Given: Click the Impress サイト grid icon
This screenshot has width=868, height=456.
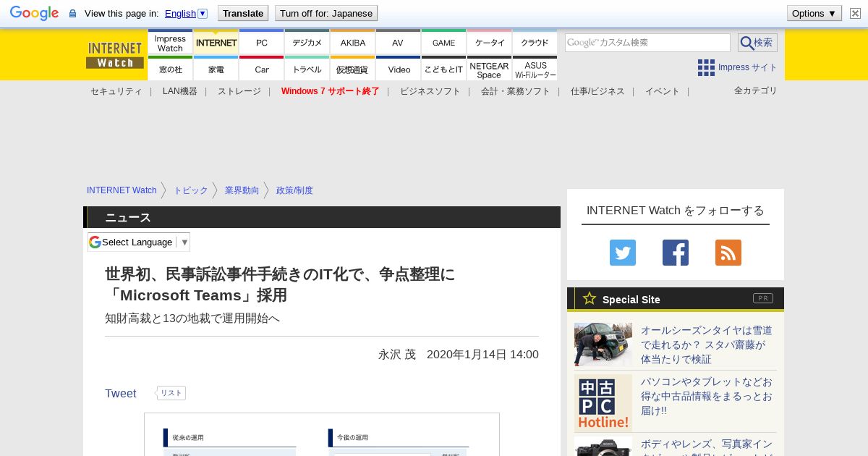Looking at the screenshot, I should point(706,67).
